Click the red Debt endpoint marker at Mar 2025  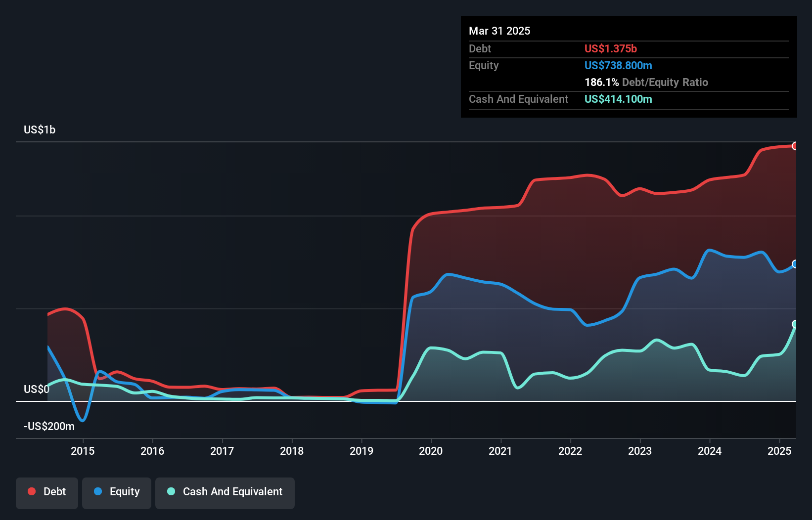point(795,146)
